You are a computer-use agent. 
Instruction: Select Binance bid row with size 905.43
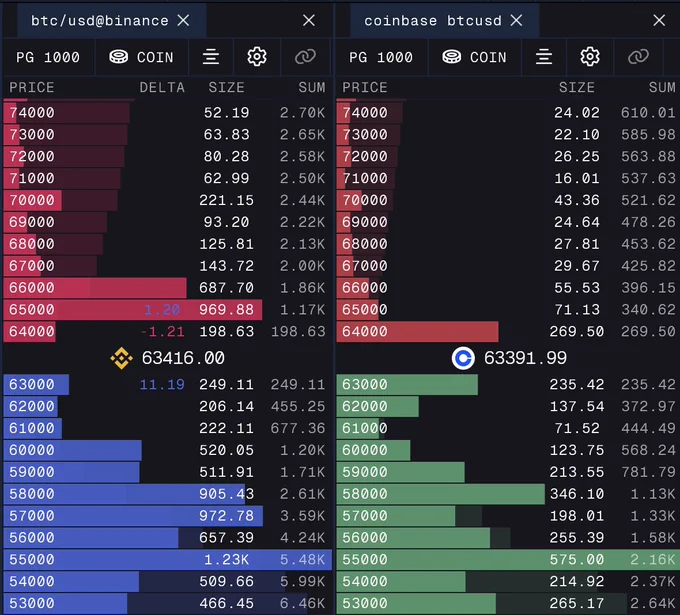(x=167, y=494)
